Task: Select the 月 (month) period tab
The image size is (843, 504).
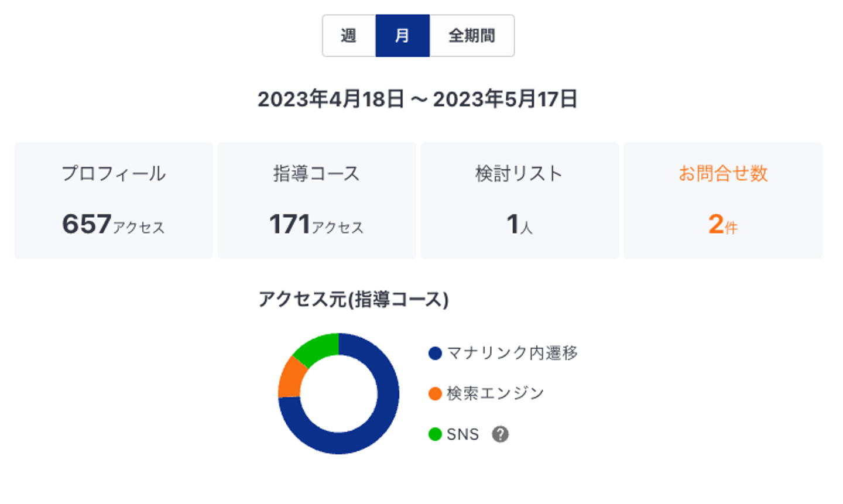Action: click(402, 36)
